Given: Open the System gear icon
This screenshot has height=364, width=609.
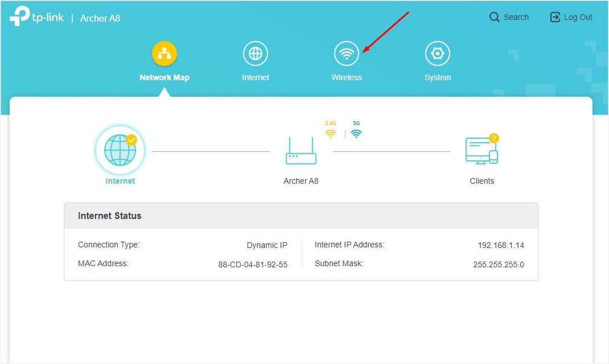Looking at the screenshot, I should tap(438, 53).
